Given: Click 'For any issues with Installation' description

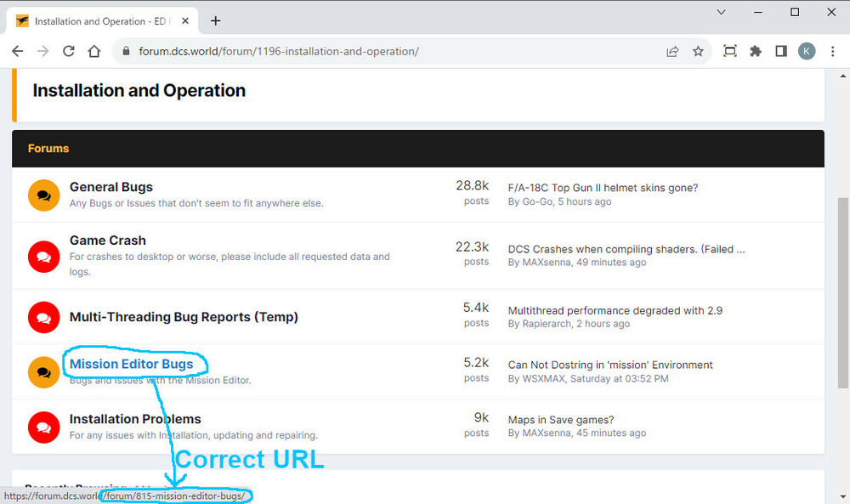Looking at the screenshot, I should click(194, 435).
